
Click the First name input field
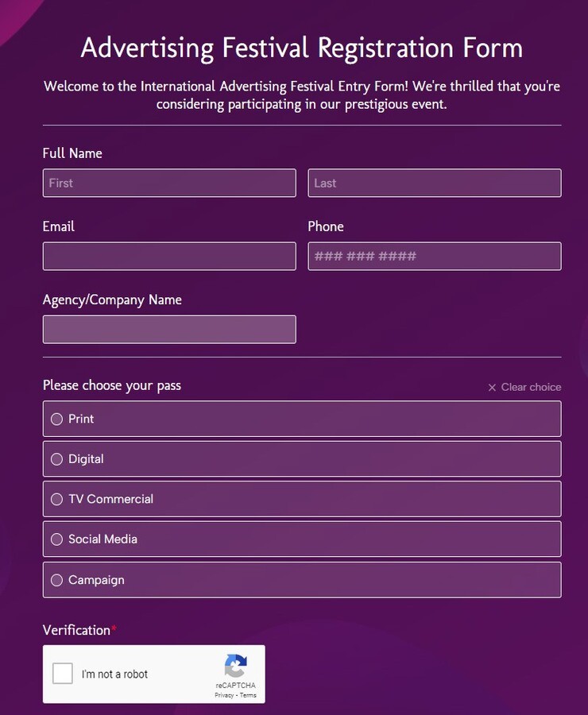(169, 183)
